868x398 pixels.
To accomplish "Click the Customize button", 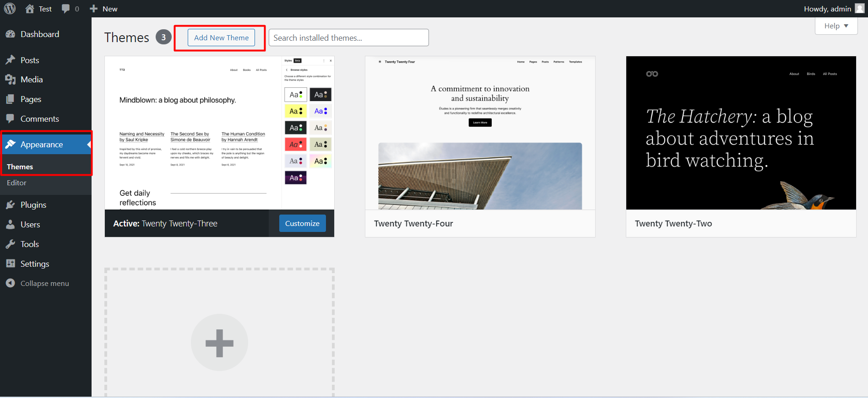I will [302, 223].
